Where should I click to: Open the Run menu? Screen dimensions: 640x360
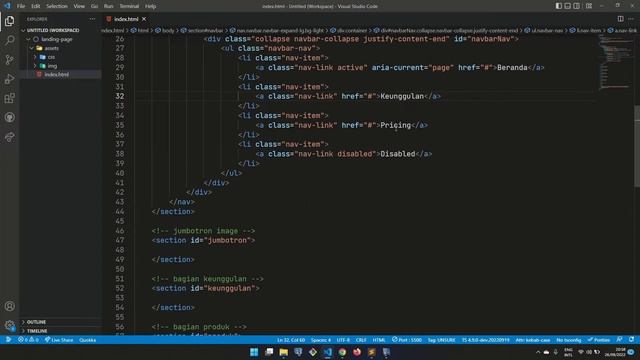pos(108,6)
